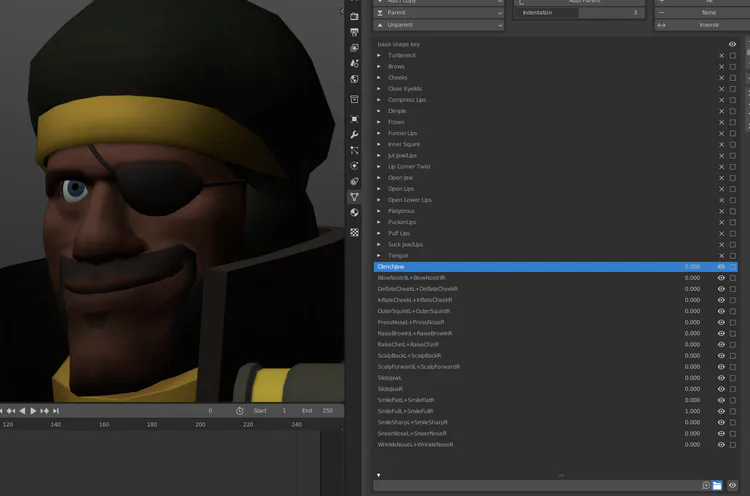
Task: Expand the Lip Corner Twist group
Action: click(x=379, y=166)
